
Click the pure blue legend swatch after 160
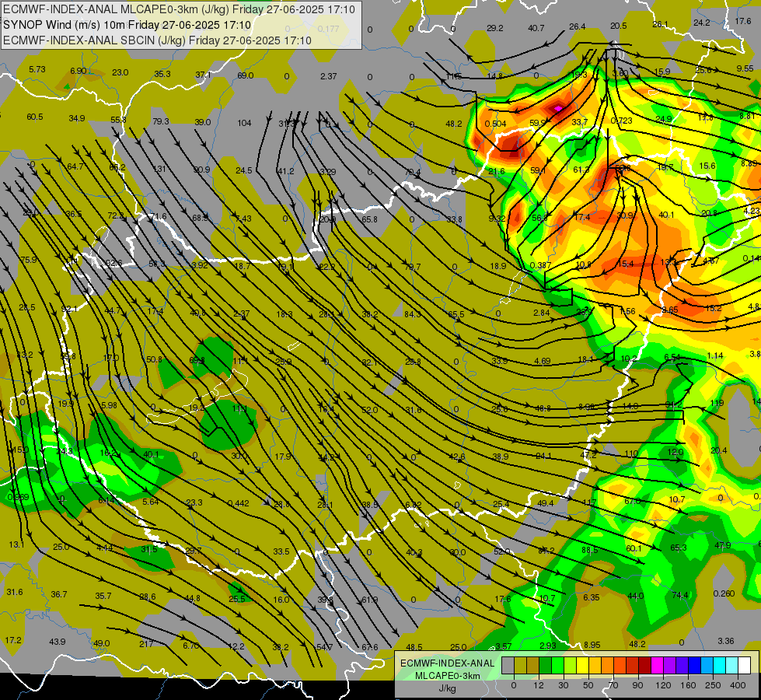[694, 665]
